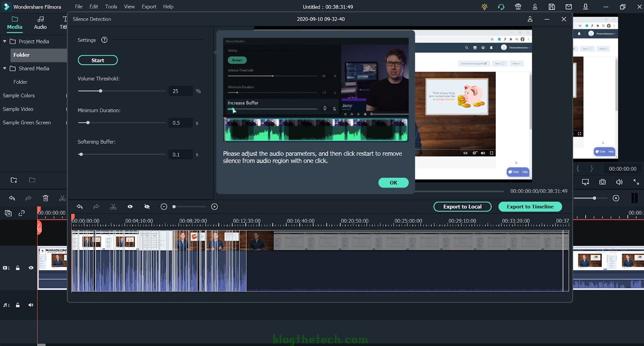The width and height of the screenshot is (644, 346).
Task: Click the zoom out minus icon
Action: point(164,207)
